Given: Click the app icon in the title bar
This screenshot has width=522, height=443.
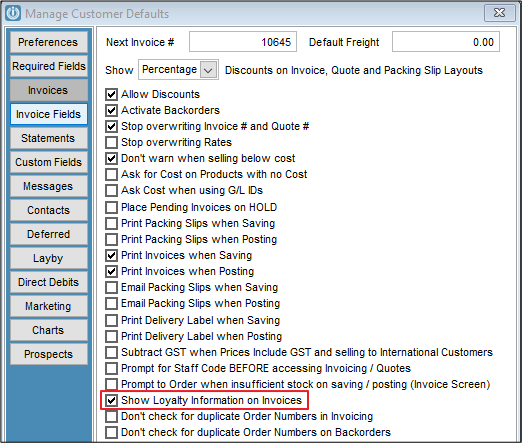Looking at the screenshot, I should point(13,13).
